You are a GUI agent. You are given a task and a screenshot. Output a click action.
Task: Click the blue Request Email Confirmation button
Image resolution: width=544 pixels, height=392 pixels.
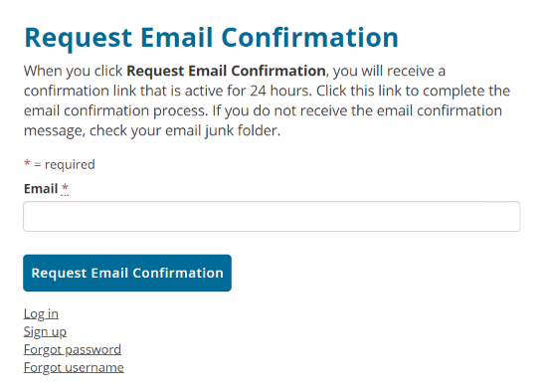pyautogui.click(x=127, y=273)
